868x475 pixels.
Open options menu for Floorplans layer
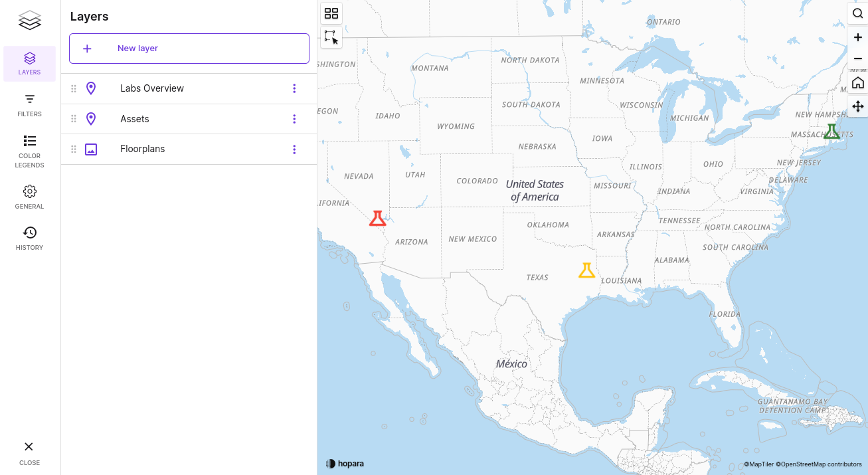pos(294,149)
